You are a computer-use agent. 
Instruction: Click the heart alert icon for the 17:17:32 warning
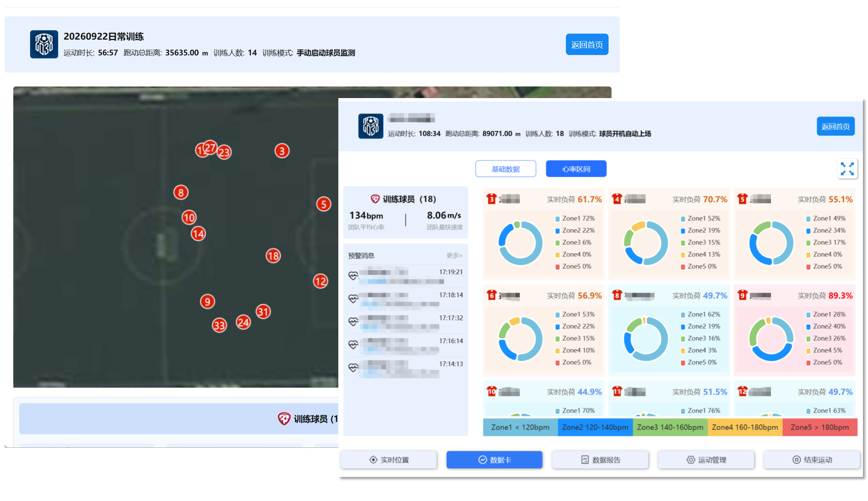pos(353,322)
